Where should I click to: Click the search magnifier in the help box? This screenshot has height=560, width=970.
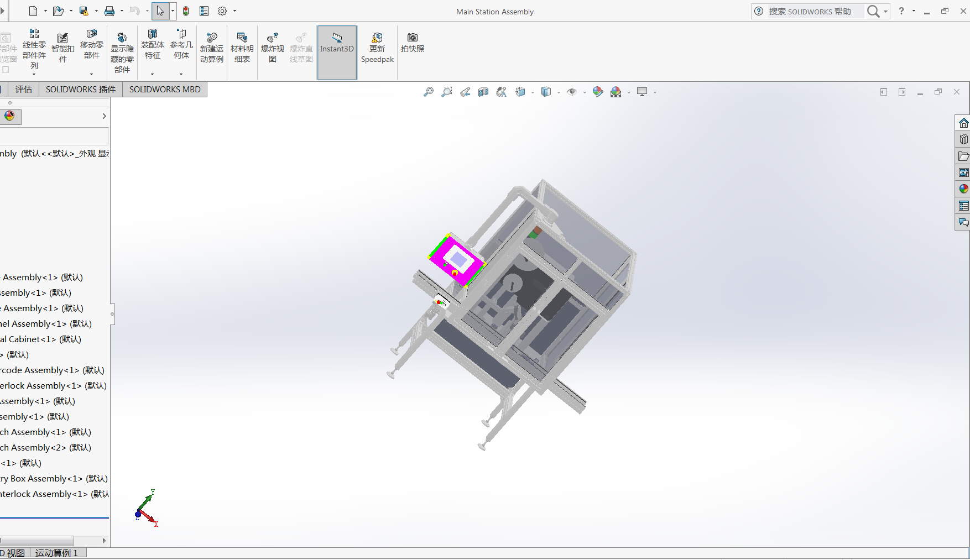(x=873, y=11)
